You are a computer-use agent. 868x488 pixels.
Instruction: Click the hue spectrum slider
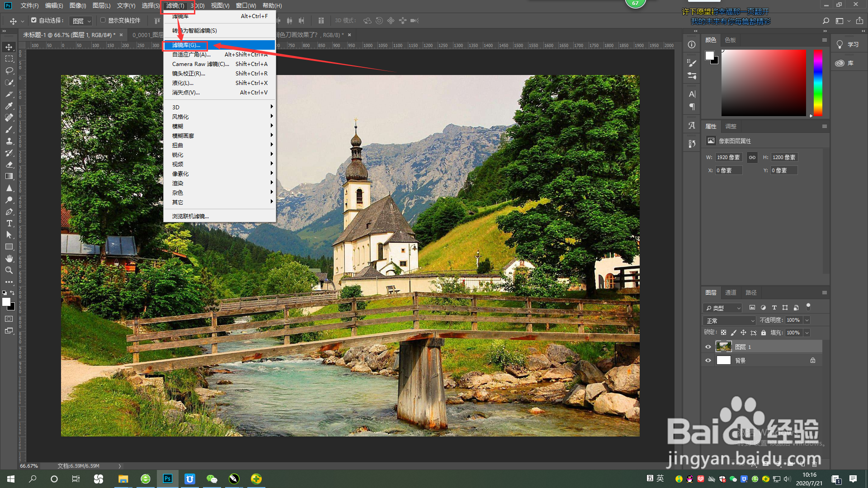(818, 83)
